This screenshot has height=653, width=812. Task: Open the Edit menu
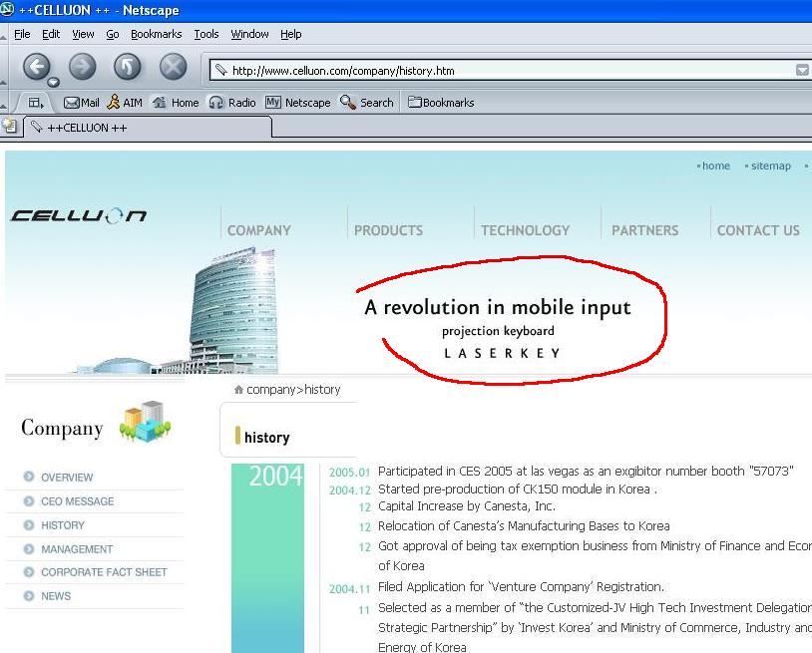point(51,34)
